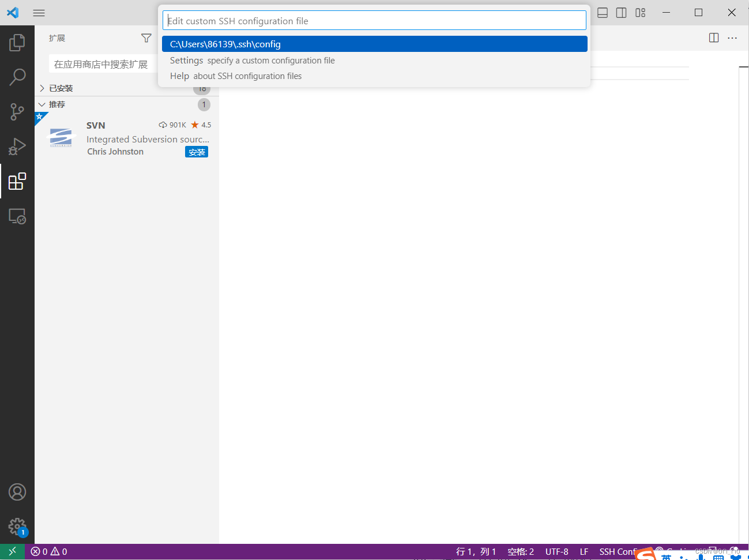Choose Settings specify a custom configuration file
Screen dimensions: 749x560
tap(375, 61)
